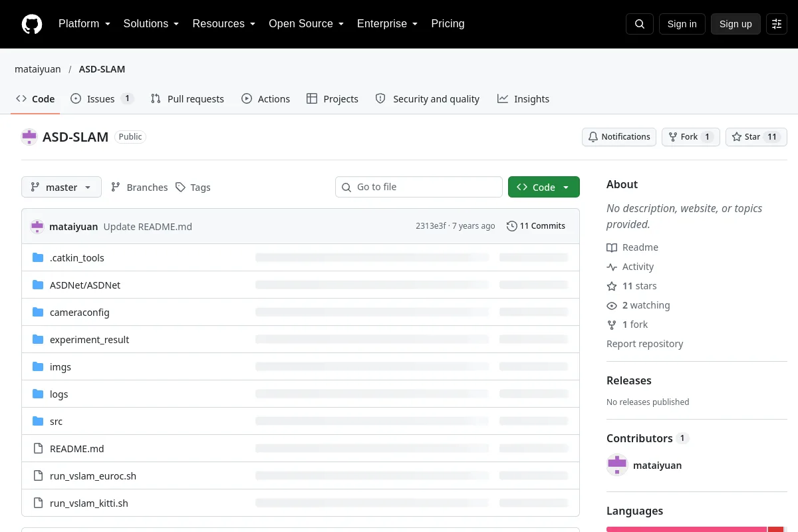The width and height of the screenshot is (798, 532).
Task: Star the ASD-SLAM repository
Action: pos(756,137)
